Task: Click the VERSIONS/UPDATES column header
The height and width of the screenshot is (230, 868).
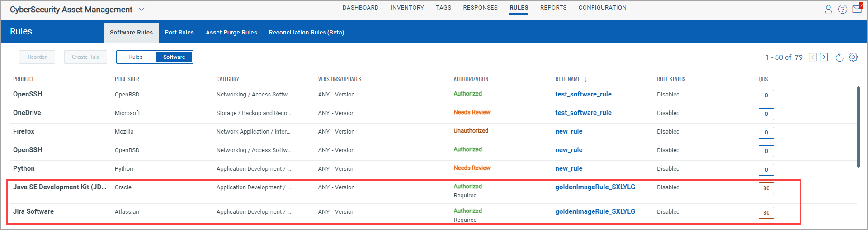Action: click(x=340, y=79)
